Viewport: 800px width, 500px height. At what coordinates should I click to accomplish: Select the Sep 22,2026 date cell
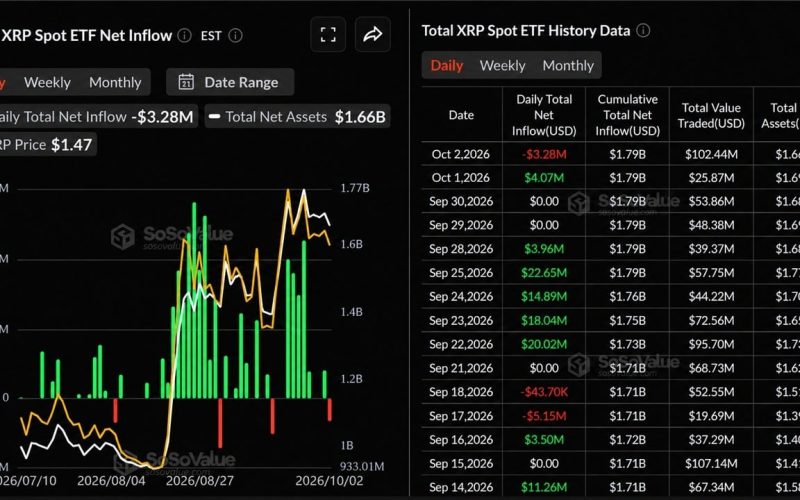tap(461, 344)
